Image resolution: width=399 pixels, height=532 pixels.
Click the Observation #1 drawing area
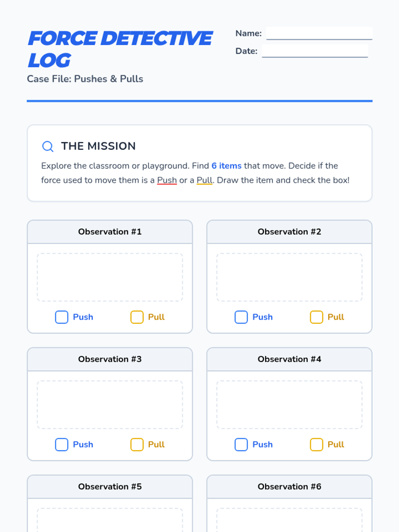pos(110,277)
